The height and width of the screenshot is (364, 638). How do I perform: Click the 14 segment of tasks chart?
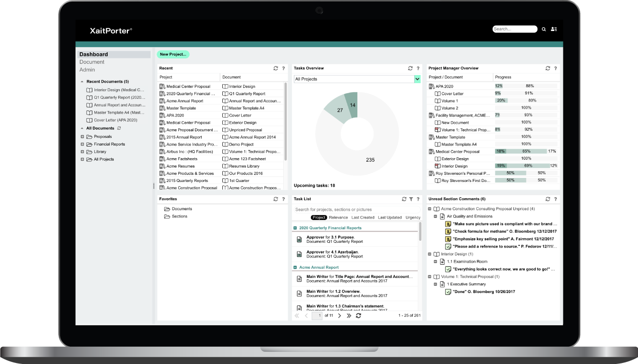pyautogui.click(x=351, y=104)
